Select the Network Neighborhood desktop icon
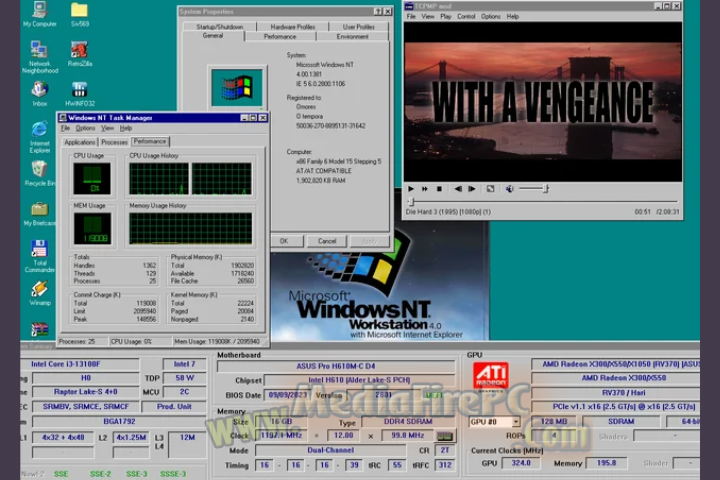720x480 pixels. pos(40,56)
